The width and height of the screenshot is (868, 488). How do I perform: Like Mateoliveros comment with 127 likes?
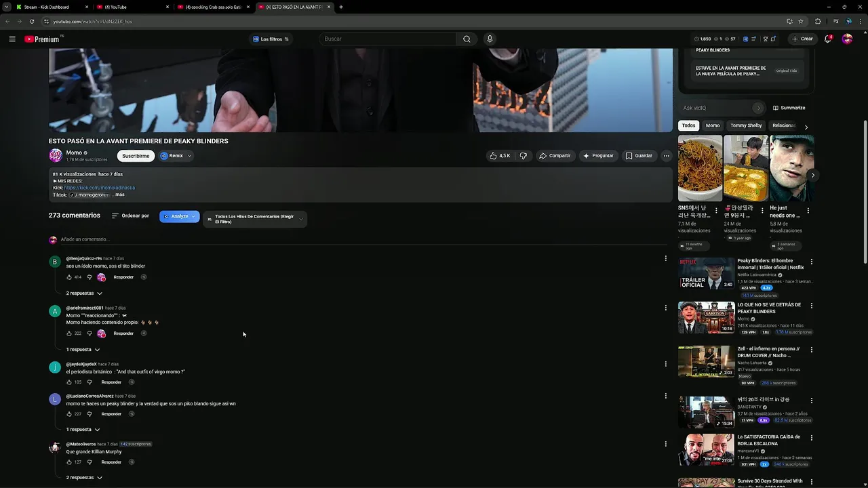(69, 462)
